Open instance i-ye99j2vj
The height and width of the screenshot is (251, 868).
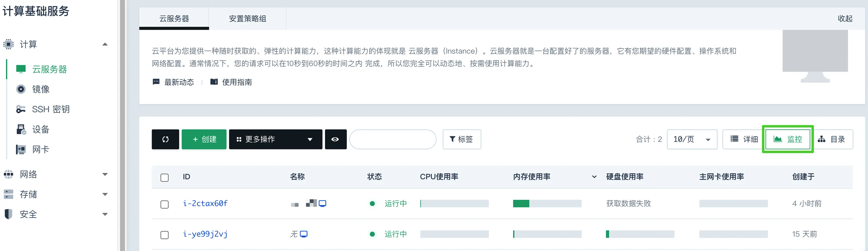click(x=205, y=234)
